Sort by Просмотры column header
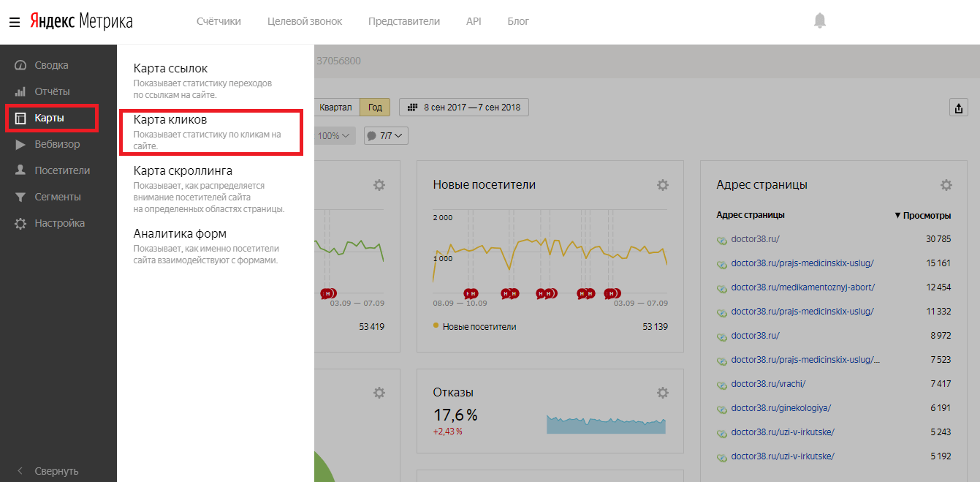980x482 pixels. pos(922,216)
